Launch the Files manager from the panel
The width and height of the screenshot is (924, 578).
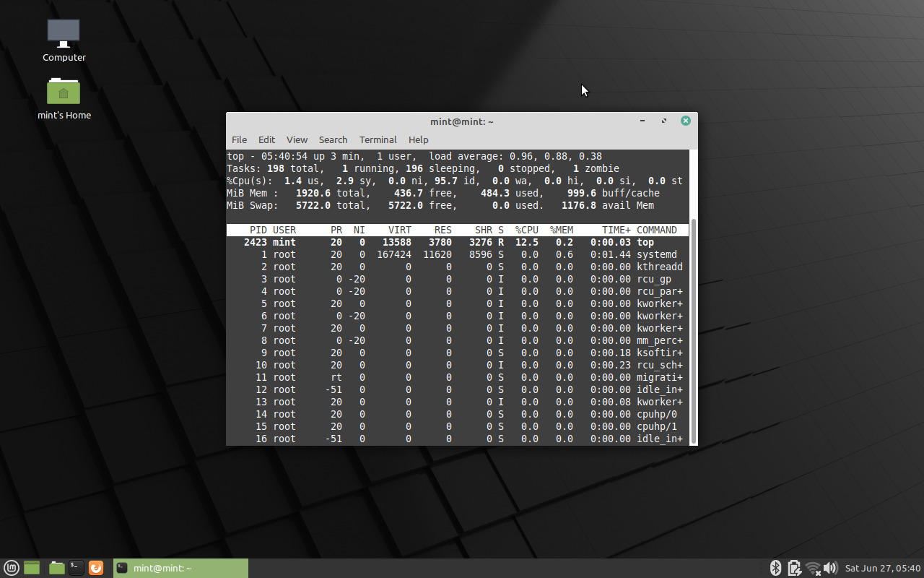[x=57, y=568]
